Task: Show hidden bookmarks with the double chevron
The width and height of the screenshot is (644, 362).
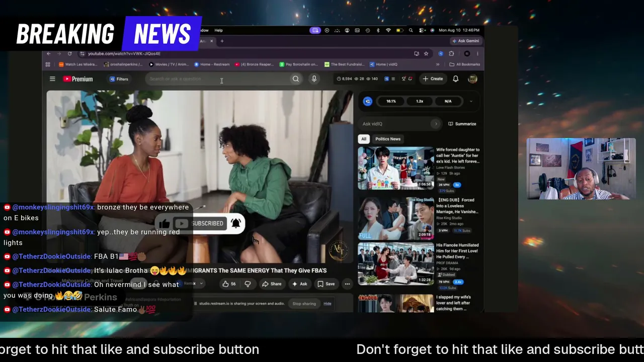Action: pos(438,64)
